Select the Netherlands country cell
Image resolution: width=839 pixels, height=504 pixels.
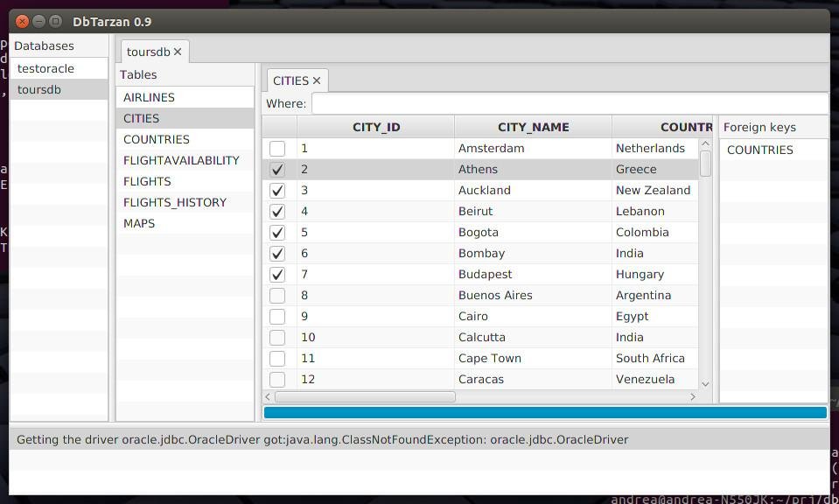[x=655, y=148]
